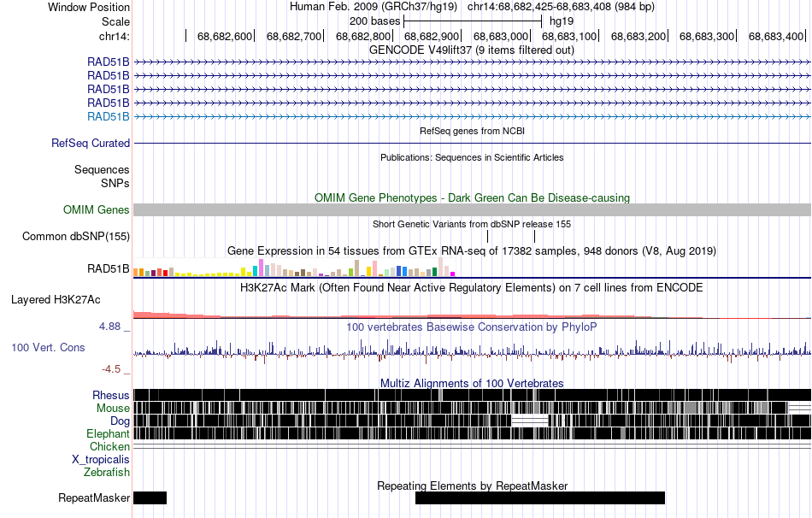The height and width of the screenshot is (518, 812).
Task: Click the black RAD51B label beside GTEx bars
Action: (109, 269)
